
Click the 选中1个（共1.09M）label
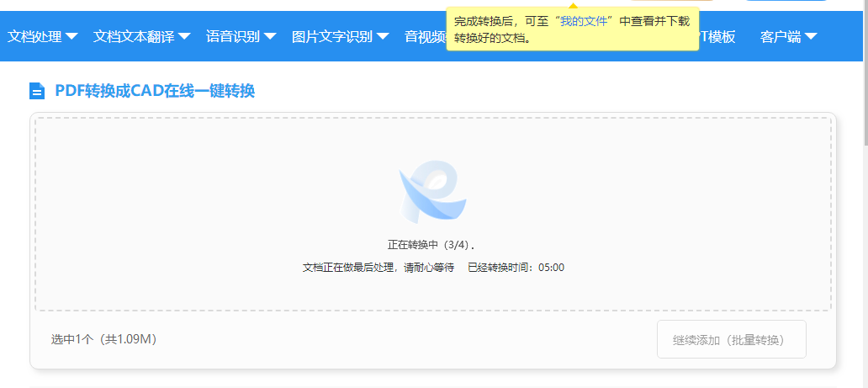point(104,339)
